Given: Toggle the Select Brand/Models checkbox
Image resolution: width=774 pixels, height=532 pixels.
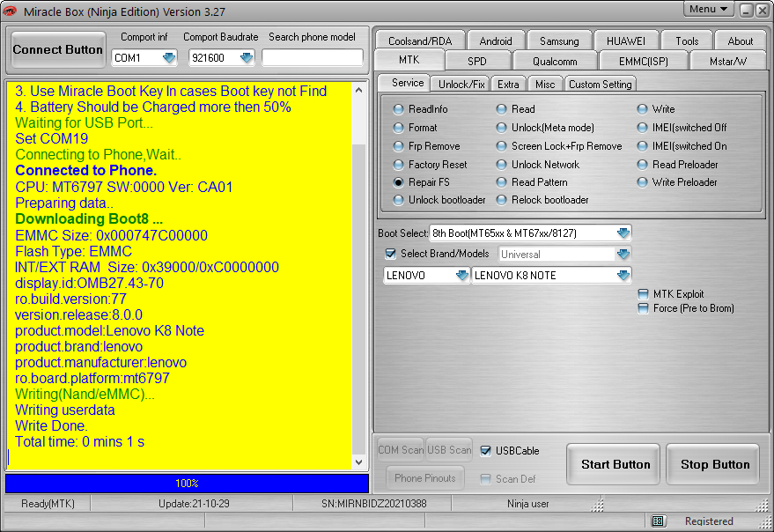Looking at the screenshot, I should click(390, 254).
